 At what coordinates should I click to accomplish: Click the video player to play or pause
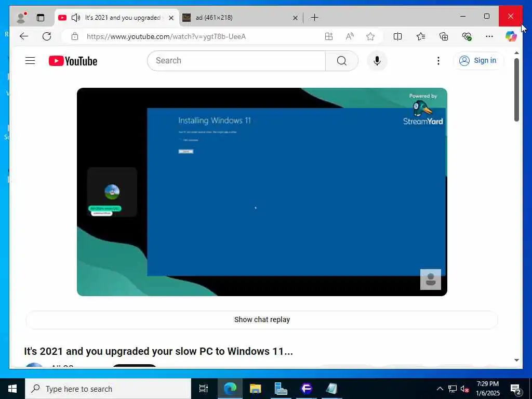(262, 192)
